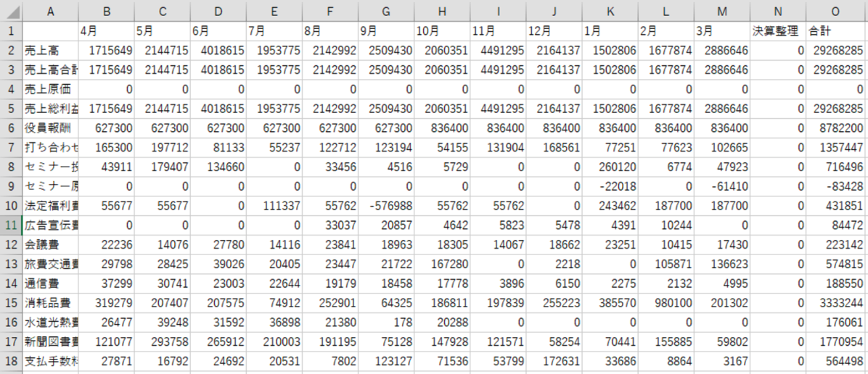Click the cell with value 980100
The image size is (868, 374).
pyautogui.click(x=666, y=304)
